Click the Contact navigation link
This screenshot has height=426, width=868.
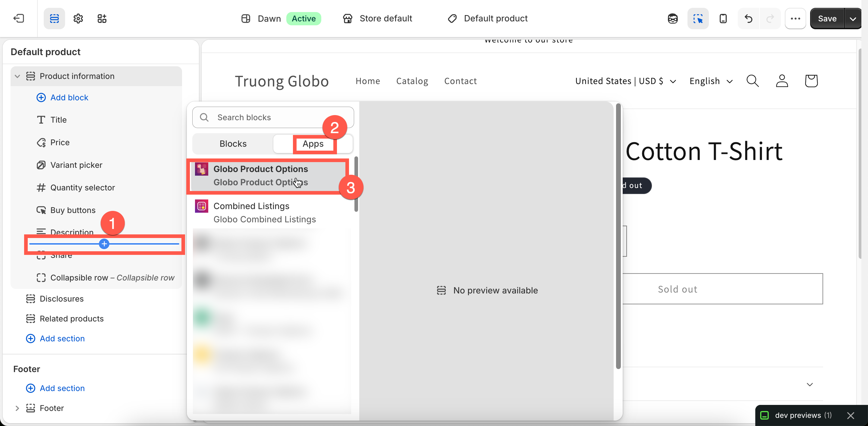tap(460, 81)
